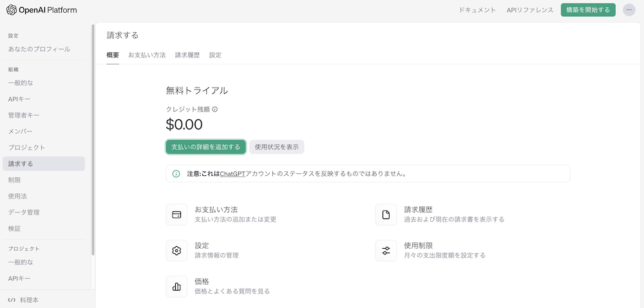Switch to the お支払い方法 tab
This screenshot has width=644, height=308.
point(147,55)
